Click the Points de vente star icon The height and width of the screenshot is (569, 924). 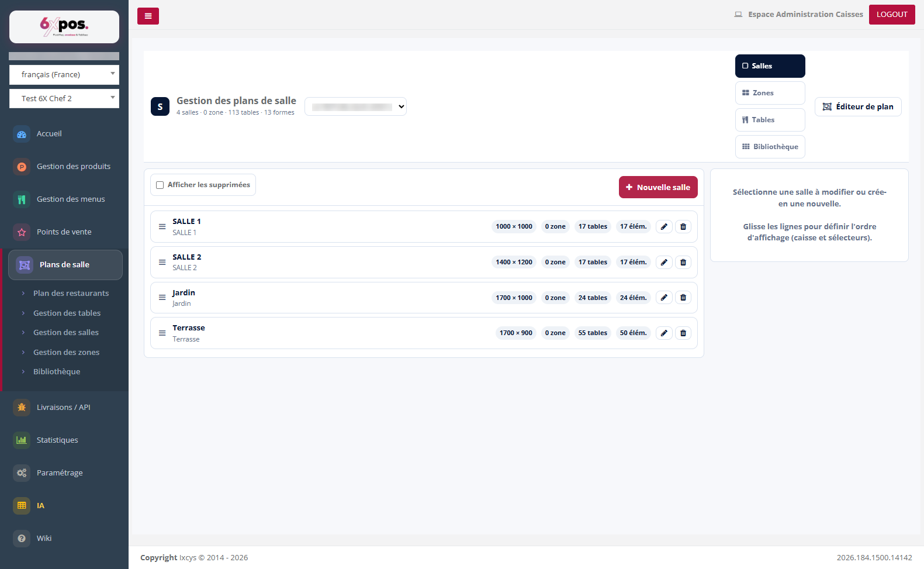(x=22, y=232)
